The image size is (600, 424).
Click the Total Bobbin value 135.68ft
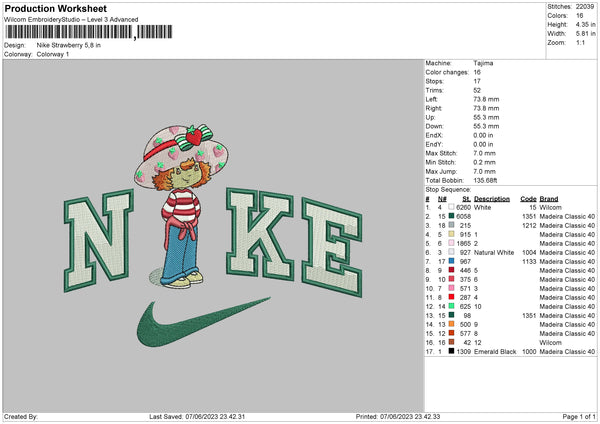click(485, 180)
